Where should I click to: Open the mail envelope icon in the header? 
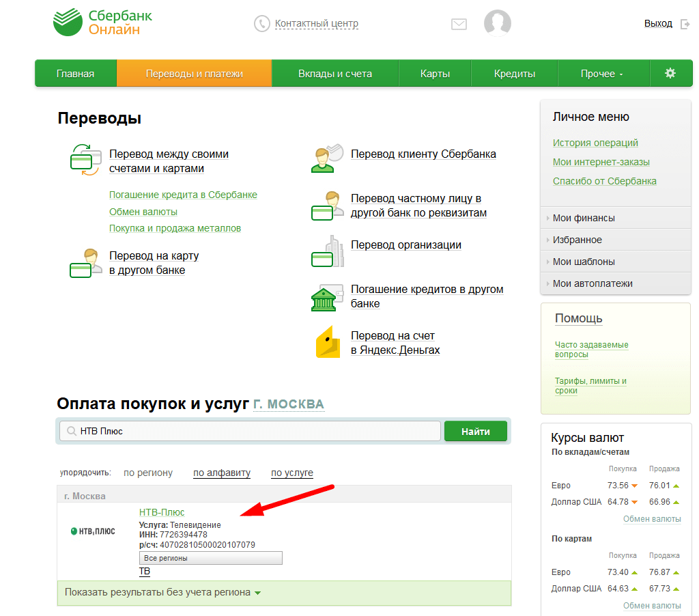pyautogui.click(x=459, y=24)
